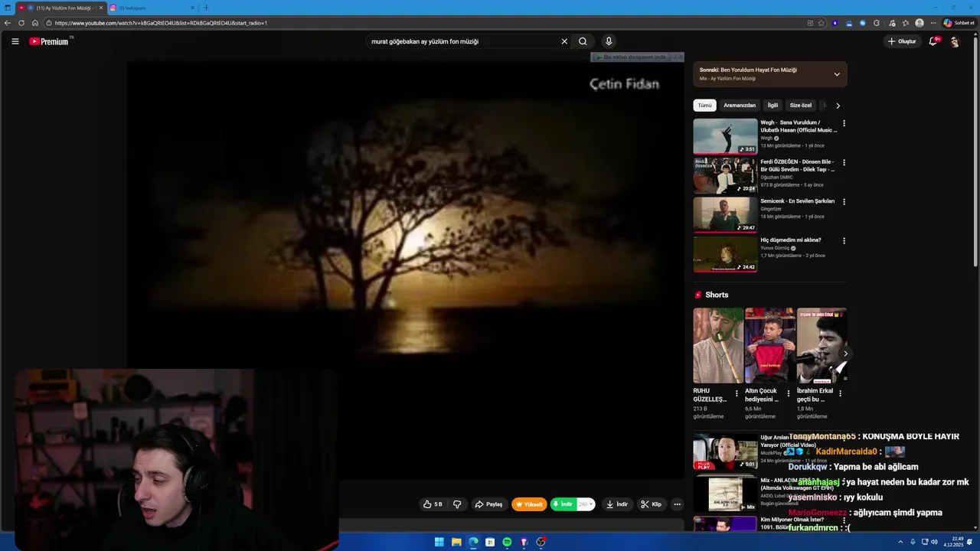Go to YouTube Premium home logo
The height and width of the screenshot is (551, 980).
pyautogui.click(x=49, y=41)
